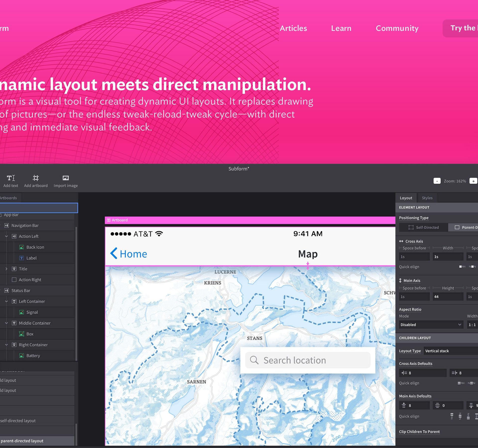Viewport: 478px width, 448px height.
Task: Click the Add artboard tool icon
Action: tap(36, 178)
